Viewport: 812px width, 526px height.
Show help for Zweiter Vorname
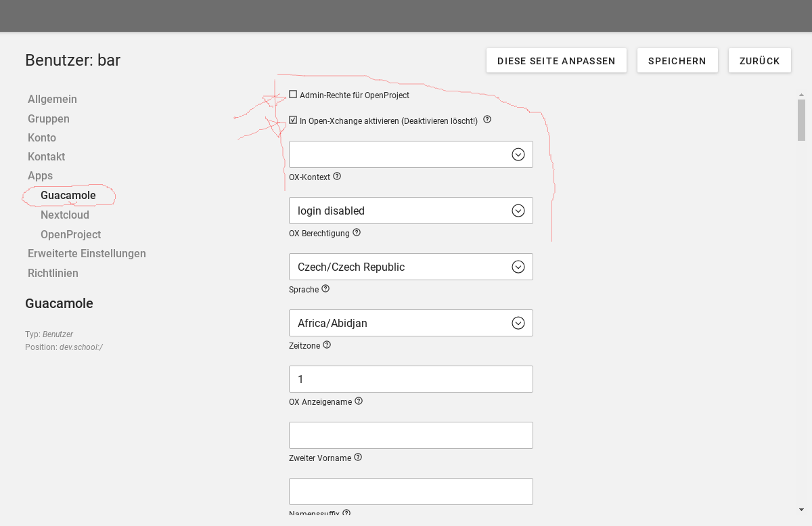click(358, 458)
